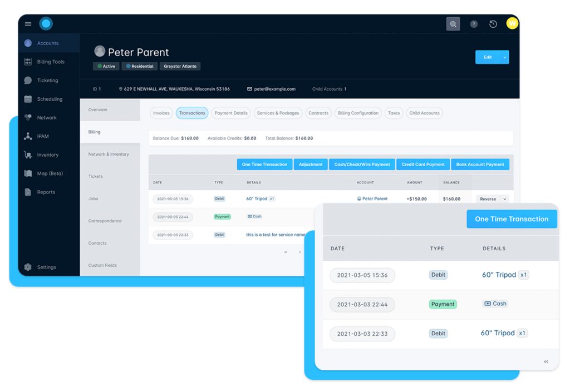Click Peter Parent's profile avatar icon

click(100, 51)
